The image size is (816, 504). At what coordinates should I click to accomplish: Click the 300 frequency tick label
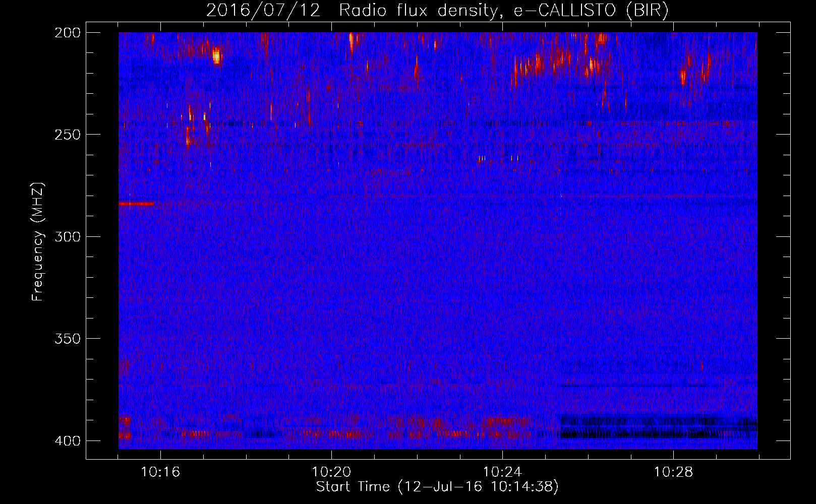point(67,237)
